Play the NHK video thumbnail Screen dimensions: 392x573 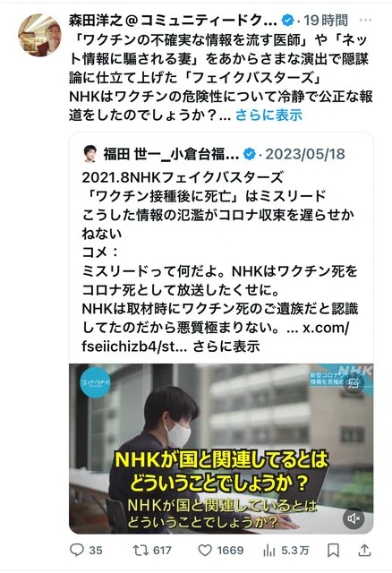221,449
